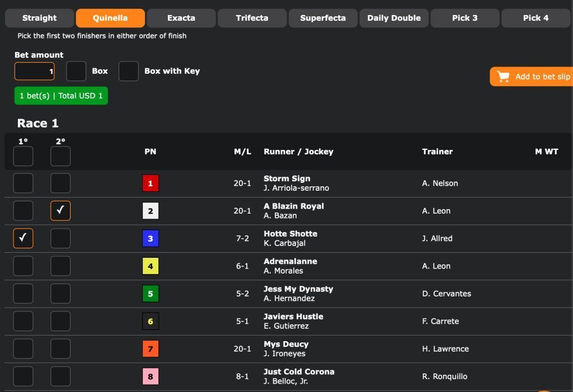Viewport: 573px width, 392px height.
Task: Go to the Pick 4 tab
Action: [536, 18]
